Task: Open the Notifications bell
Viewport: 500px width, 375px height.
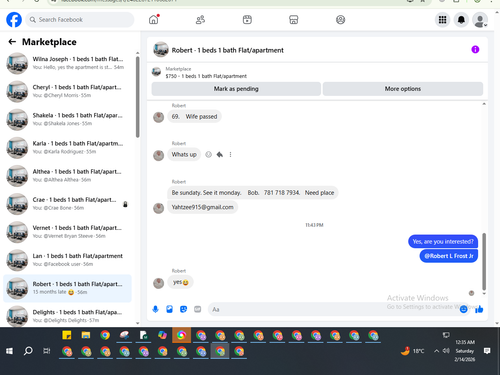Action: click(x=461, y=20)
